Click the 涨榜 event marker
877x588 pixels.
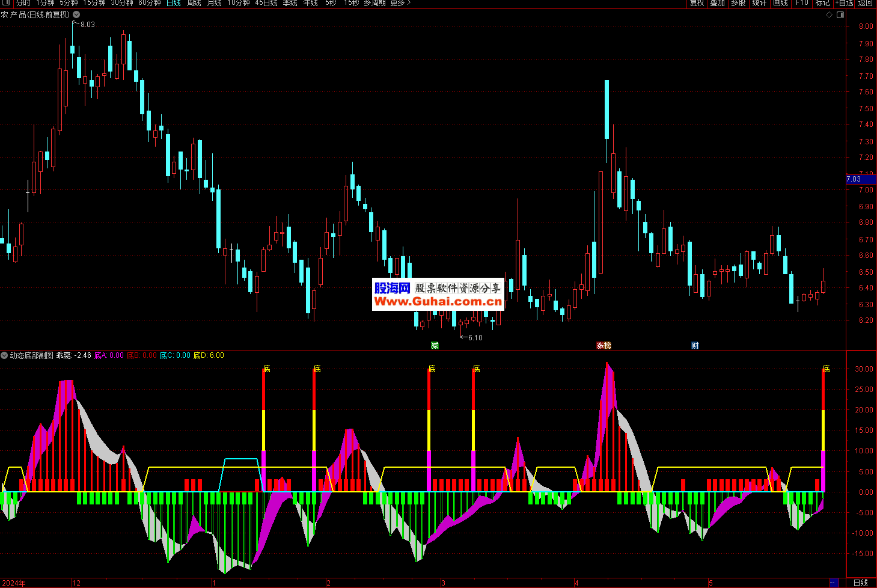[x=604, y=345]
